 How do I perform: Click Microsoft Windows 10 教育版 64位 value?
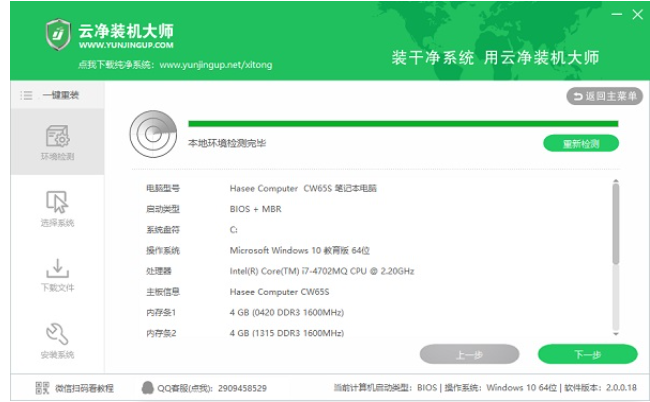[299, 250]
